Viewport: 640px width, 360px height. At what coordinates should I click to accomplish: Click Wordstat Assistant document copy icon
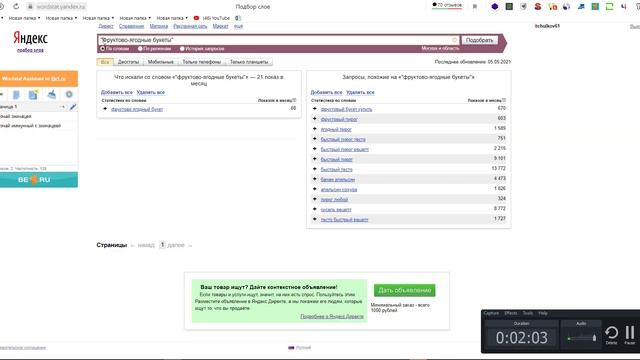click(x=16, y=95)
